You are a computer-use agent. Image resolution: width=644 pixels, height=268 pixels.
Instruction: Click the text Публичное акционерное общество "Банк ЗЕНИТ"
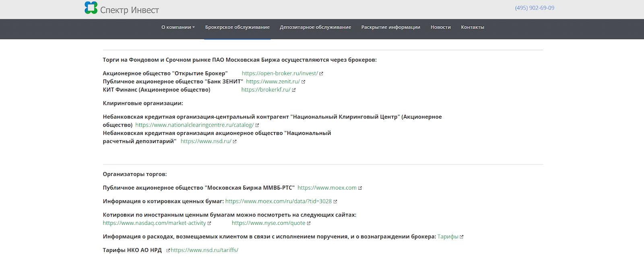point(173,82)
